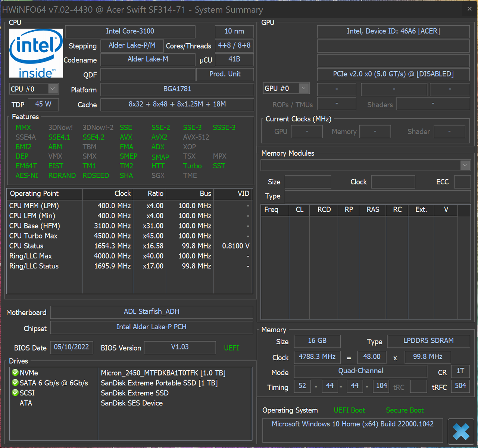Expand the Memory Modules dropdown list
This screenshot has width=478, height=448.
click(465, 165)
